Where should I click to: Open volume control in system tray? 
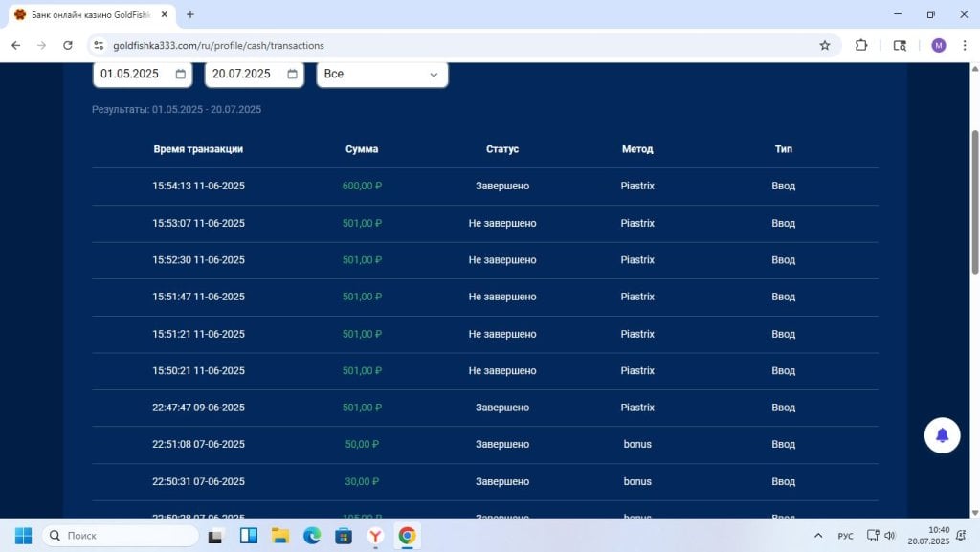point(890,535)
